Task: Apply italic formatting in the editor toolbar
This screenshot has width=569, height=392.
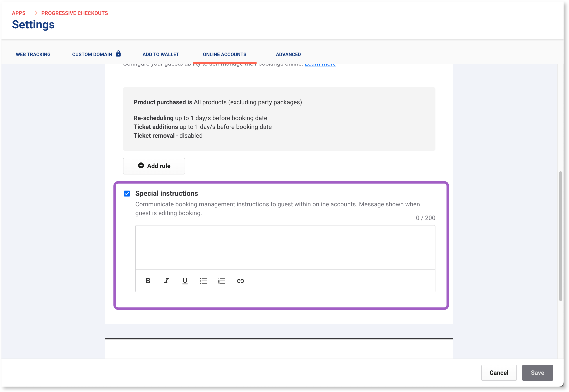Action: [x=166, y=281]
